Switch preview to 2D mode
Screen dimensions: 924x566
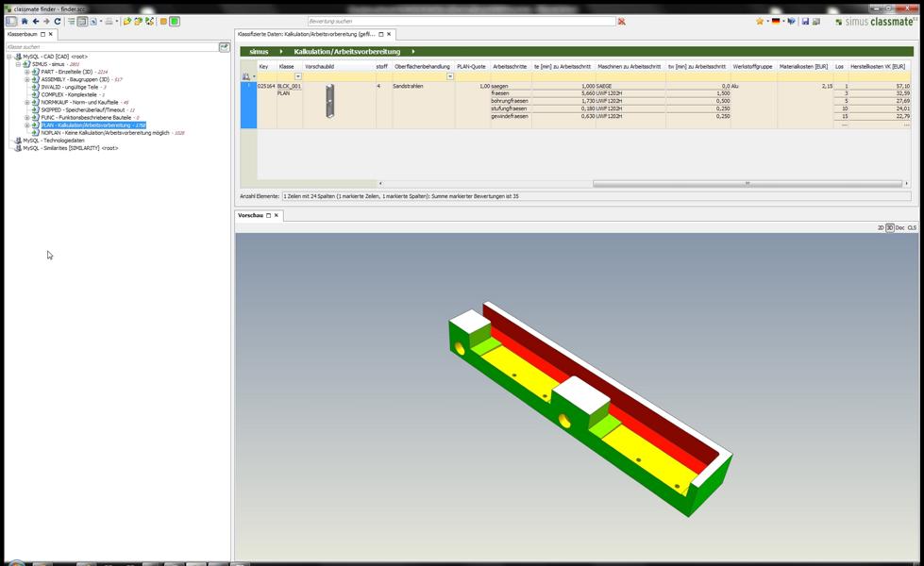point(881,228)
